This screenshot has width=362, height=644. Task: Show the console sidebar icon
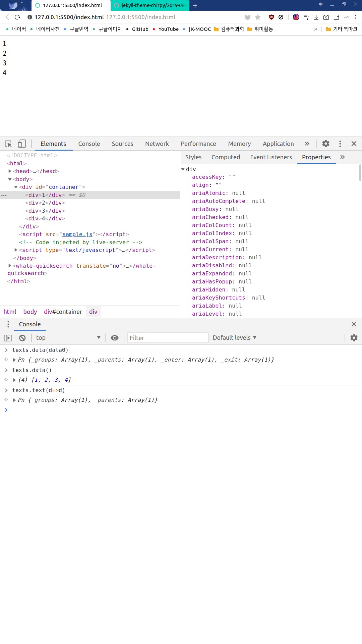(8, 338)
